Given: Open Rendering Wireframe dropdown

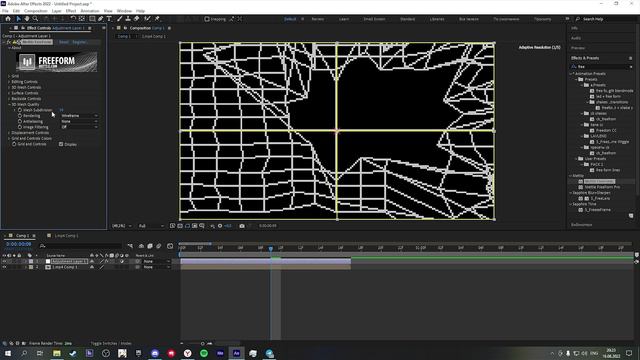Looking at the screenshot, I should (x=80, y=116).
